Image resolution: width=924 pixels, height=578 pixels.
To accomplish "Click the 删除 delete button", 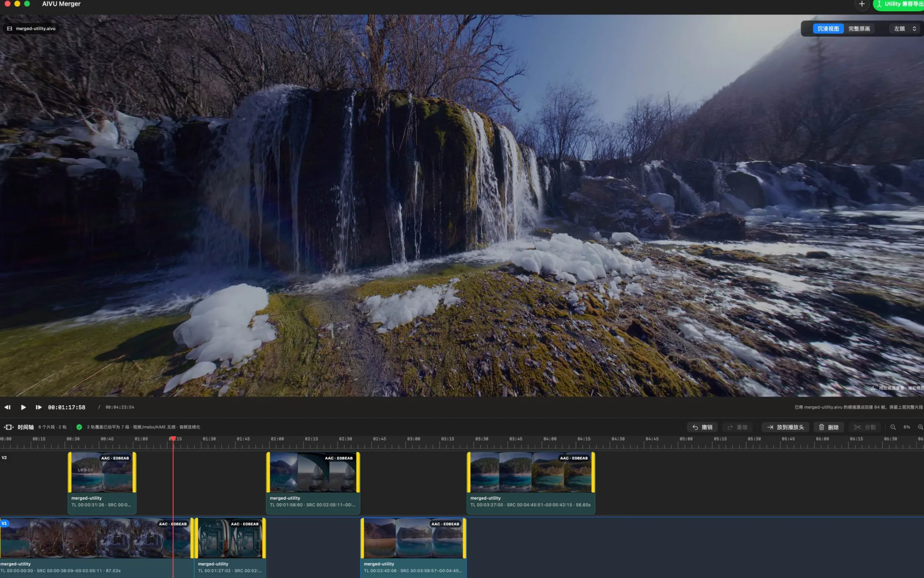I will pos(829,427).
